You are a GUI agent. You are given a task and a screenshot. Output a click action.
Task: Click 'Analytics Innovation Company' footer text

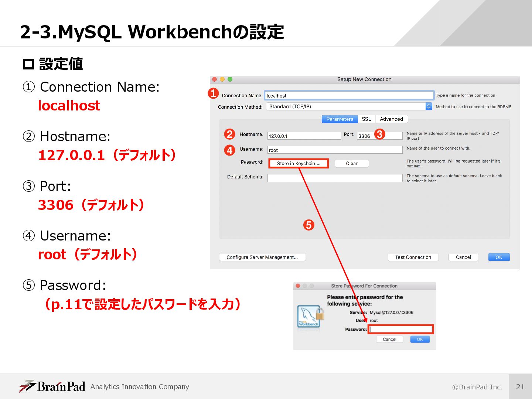[x=140, y=386]
